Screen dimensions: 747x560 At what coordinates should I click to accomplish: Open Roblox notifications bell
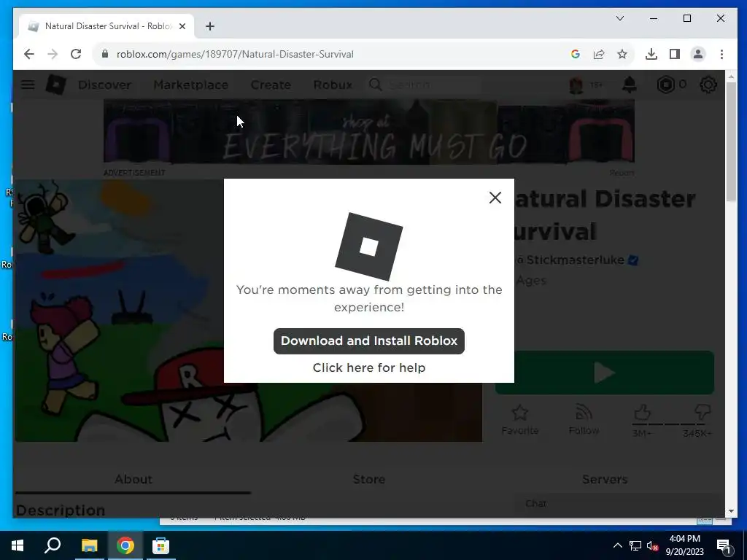[630, 85]
